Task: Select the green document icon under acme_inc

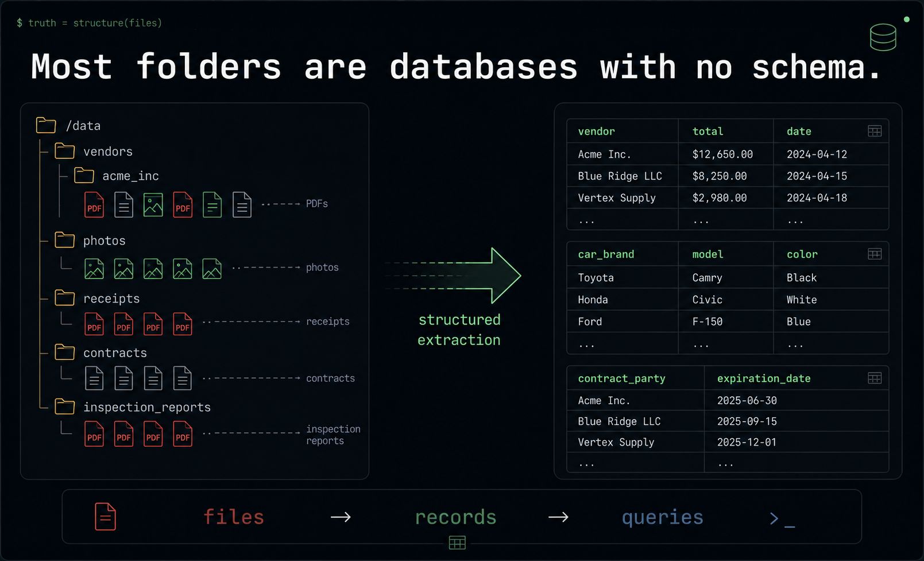Action: (x=212, y=204)
